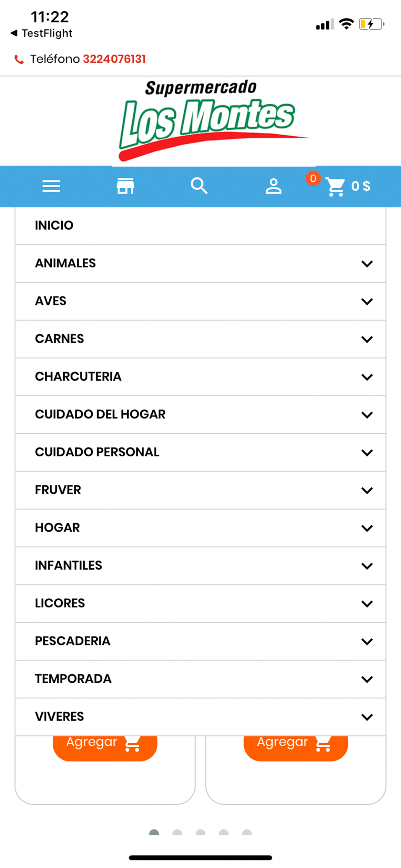Tap the red phone icon
The height and width of the screenshot is (868, 401).
[19, 60]
